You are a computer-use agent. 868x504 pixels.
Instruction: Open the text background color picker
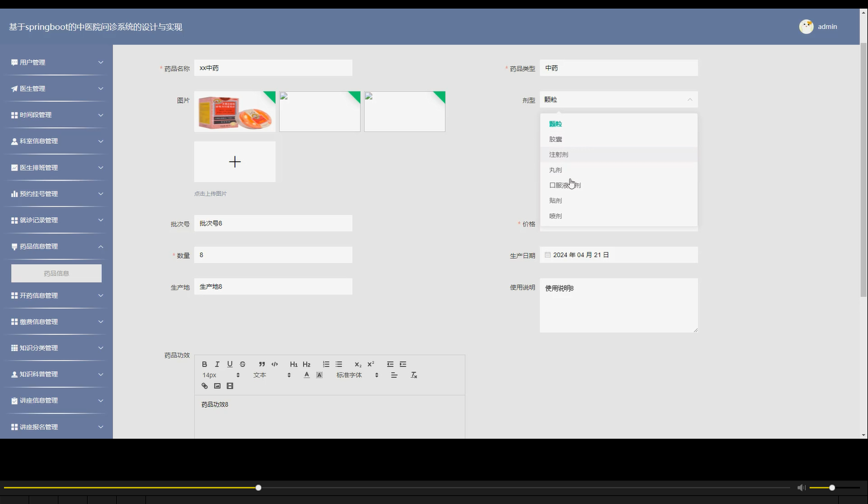pyautogui.click(x=319, y=375)
